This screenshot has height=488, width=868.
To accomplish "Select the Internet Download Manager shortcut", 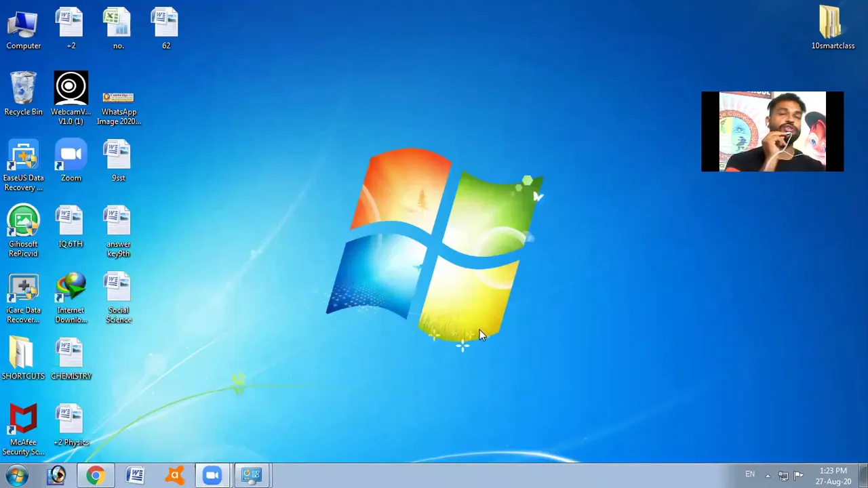I will (x=71, y=298).
